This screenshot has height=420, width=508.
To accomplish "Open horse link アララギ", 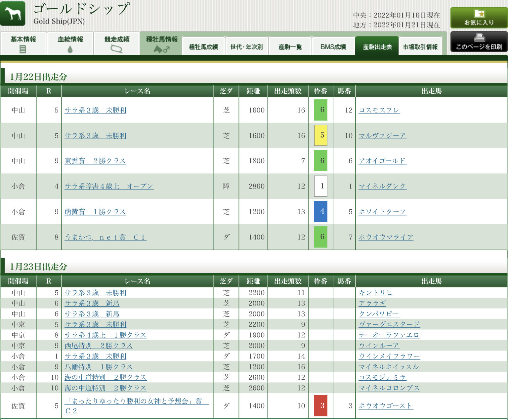I will tap(372, 303).
